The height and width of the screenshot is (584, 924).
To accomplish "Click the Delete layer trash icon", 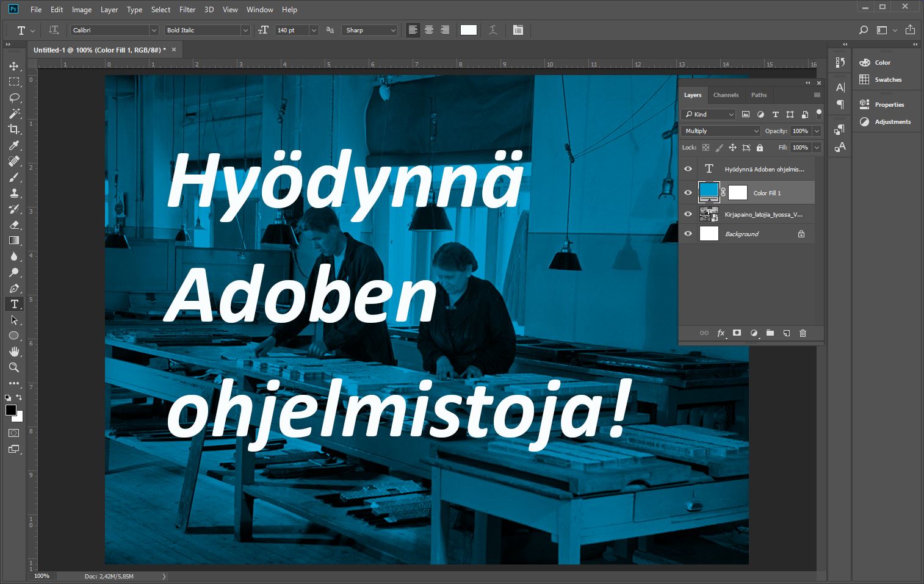I will tap(803, 333).
